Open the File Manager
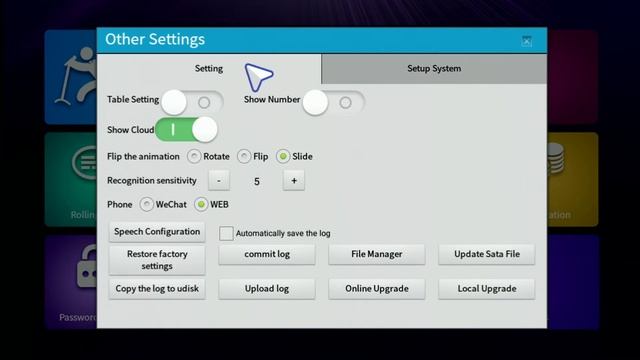Viewport: 640px width, 360px height. pos(377,254)
